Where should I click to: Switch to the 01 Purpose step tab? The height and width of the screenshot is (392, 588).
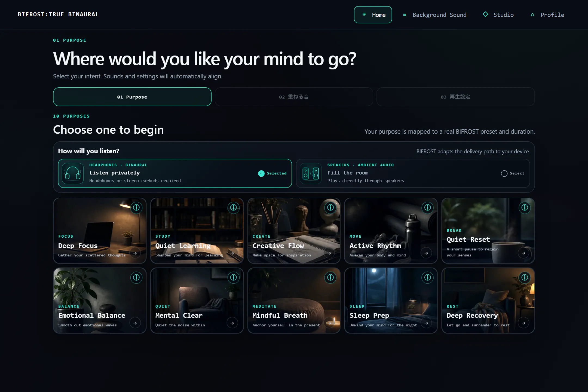pyautogui.click(x=132, y=97)
